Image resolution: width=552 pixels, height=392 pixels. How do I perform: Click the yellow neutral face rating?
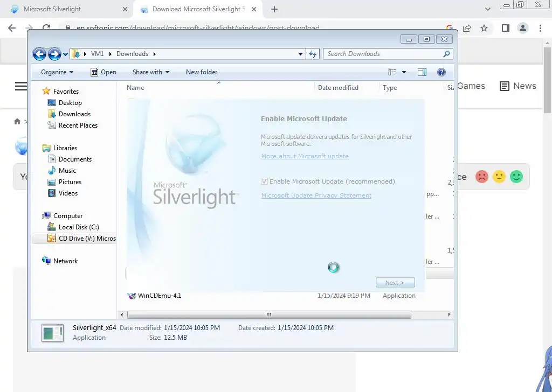[x=499, y=177]
